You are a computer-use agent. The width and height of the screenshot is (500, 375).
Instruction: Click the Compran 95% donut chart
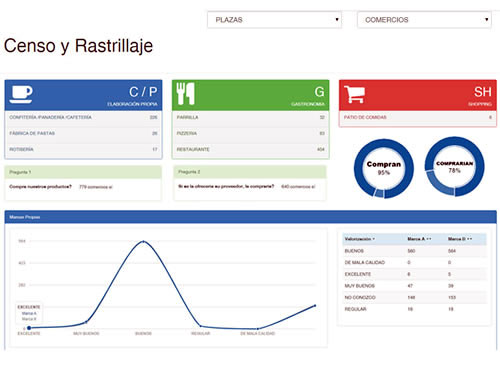coord(384,168)
